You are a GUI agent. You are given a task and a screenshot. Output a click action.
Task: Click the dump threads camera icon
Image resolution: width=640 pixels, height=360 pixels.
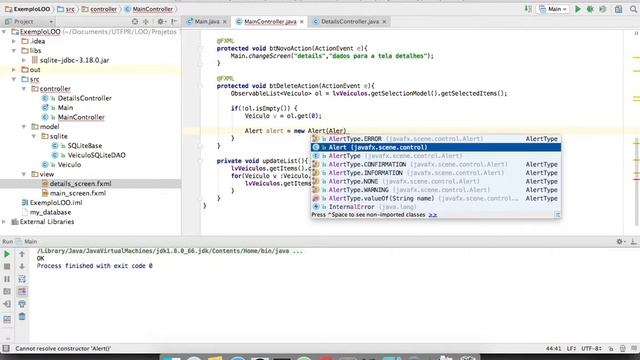click(7, 291)
